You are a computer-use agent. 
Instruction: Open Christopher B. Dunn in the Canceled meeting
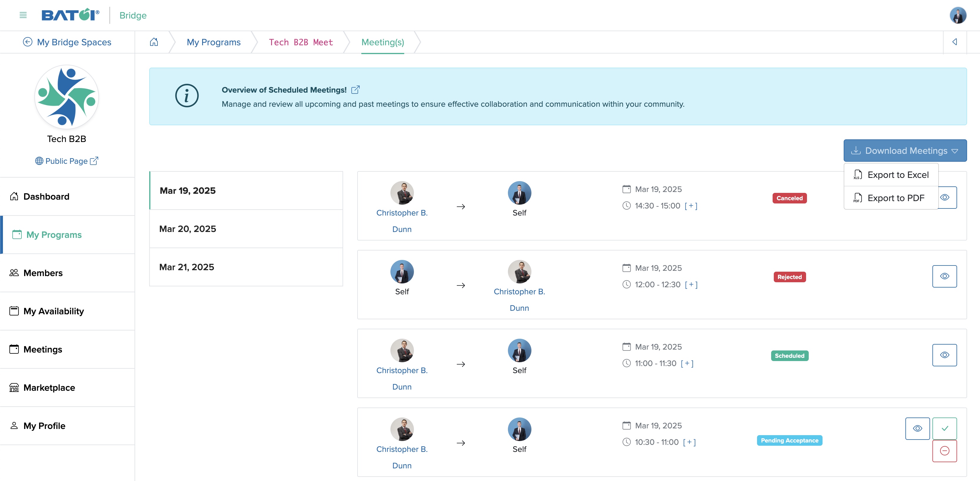click(402, 221)
